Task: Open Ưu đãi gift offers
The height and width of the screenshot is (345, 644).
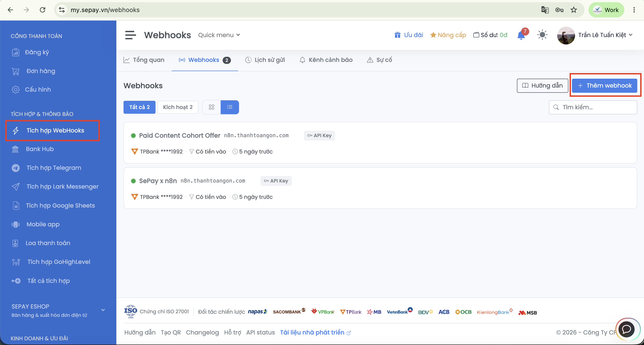Action: coord(409,35)
